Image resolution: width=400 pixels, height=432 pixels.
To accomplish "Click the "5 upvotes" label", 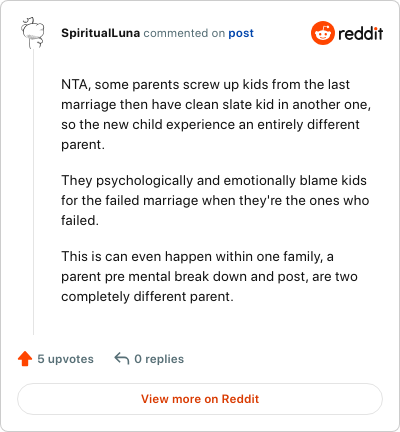I will coord(65,359).
